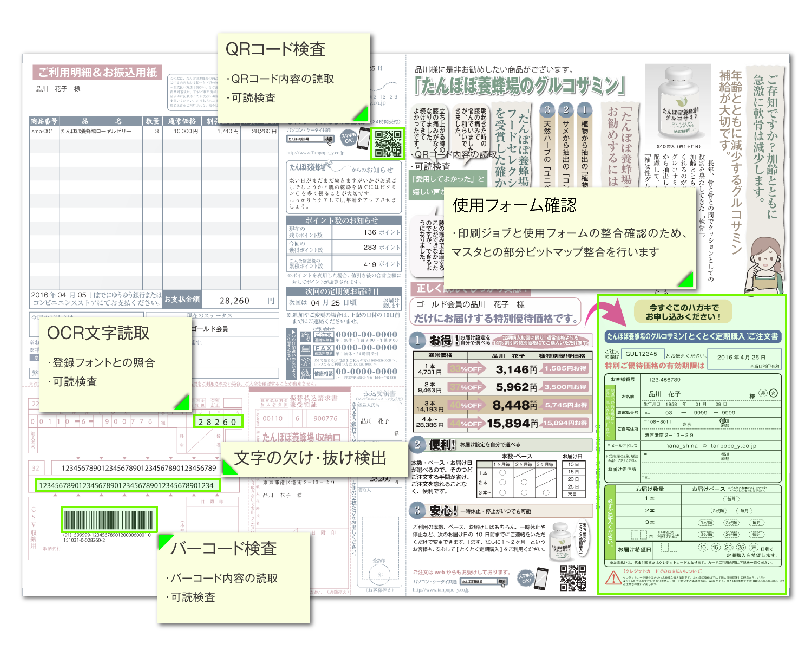
Task: Click the 123-456789 customer number
Action: pos(664,379)
